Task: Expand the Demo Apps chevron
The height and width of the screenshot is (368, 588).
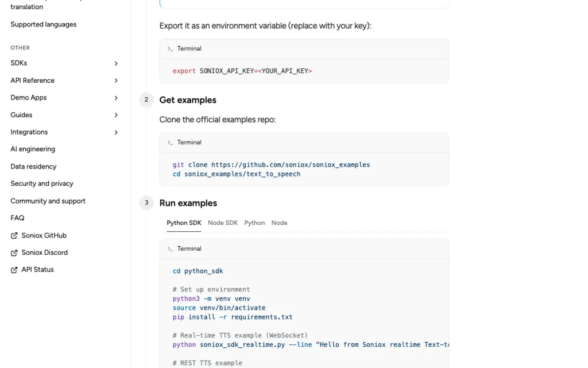Action: [x=116, y=98]
